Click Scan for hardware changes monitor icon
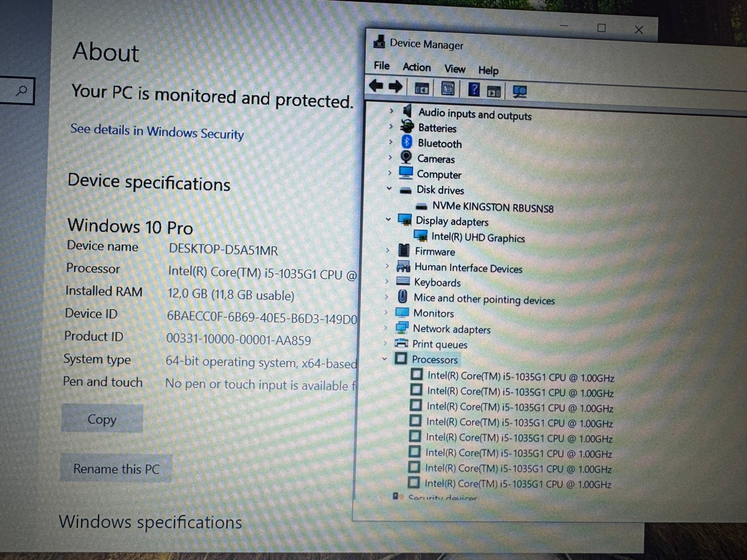 (520, 92)
